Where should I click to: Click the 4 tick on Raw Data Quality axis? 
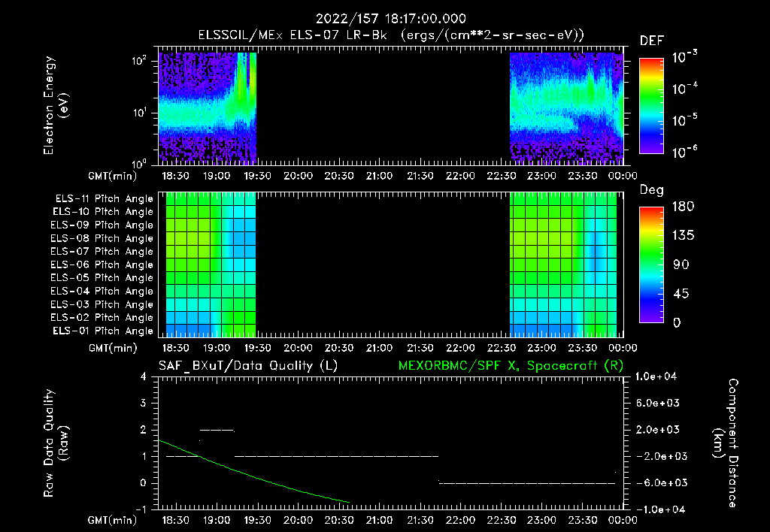point(144,376)
